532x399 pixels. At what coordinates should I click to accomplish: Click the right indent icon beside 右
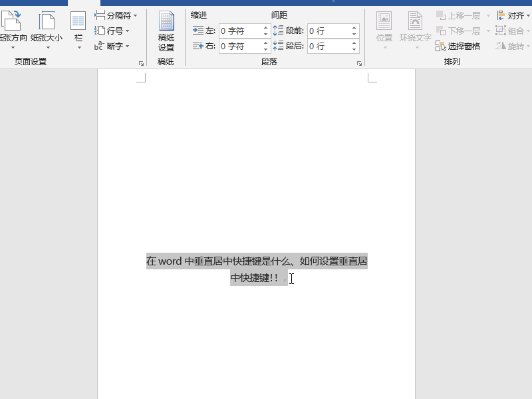[198, 46]
